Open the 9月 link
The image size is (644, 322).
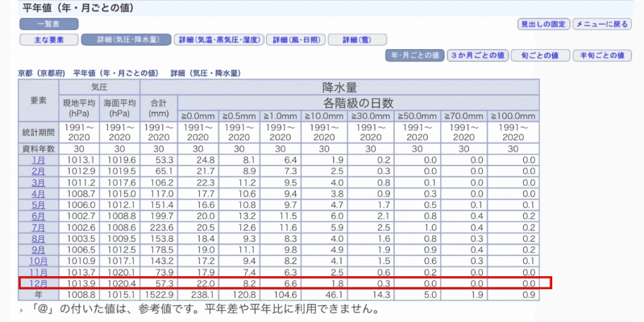coord(38,249)
